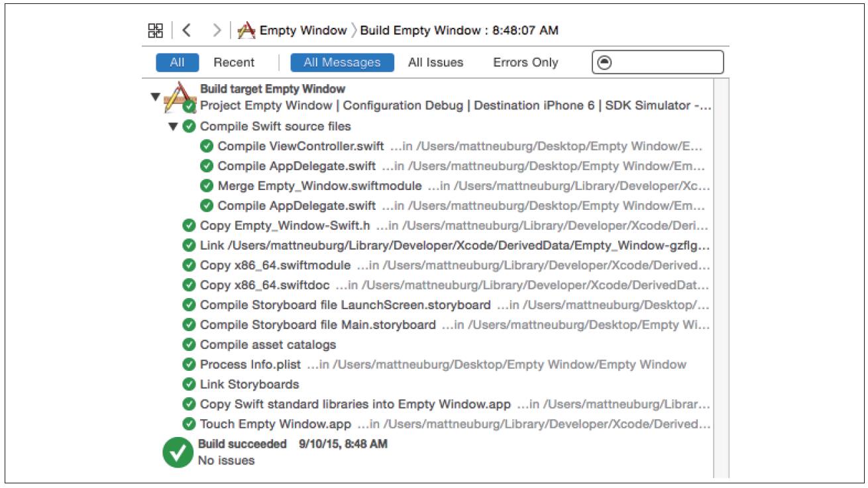Collapse Compile Swift source files group
The width and height of the screenshot is (868, 488).
(x=173, y=126)
